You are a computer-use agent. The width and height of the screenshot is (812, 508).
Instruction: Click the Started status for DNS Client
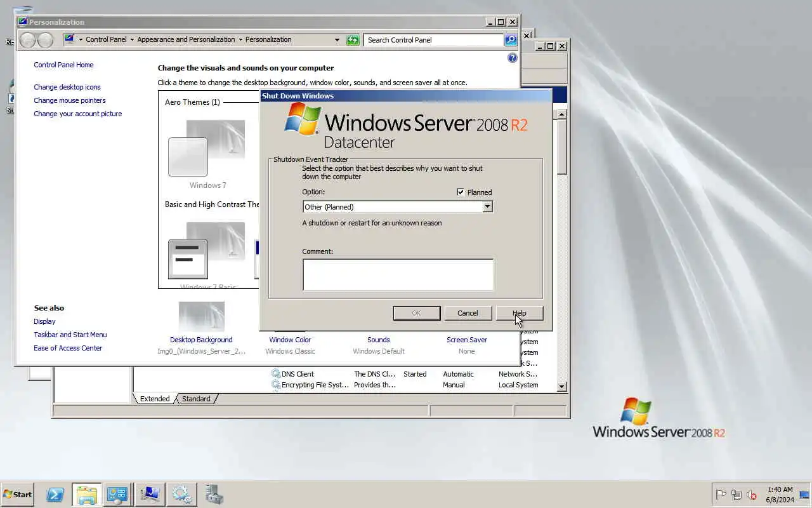[415, 374]
